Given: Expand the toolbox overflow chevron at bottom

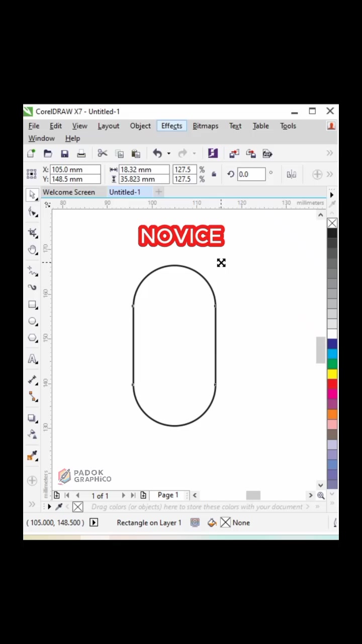Looking at the screenshot, I should click(x=32, y=505).
